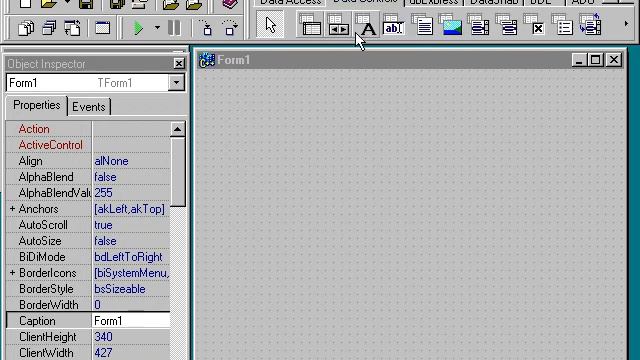Screen dimensions: 640x360
Task: Click the ClientHeight value 340
Action: (103, 337)
